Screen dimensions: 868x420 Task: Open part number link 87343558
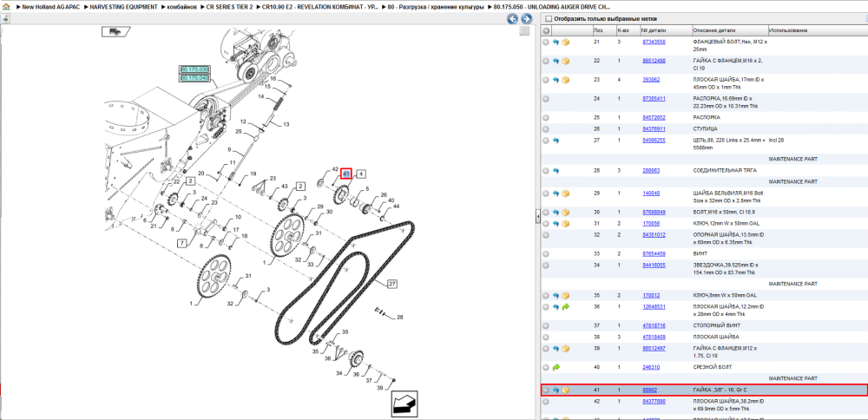654,42
